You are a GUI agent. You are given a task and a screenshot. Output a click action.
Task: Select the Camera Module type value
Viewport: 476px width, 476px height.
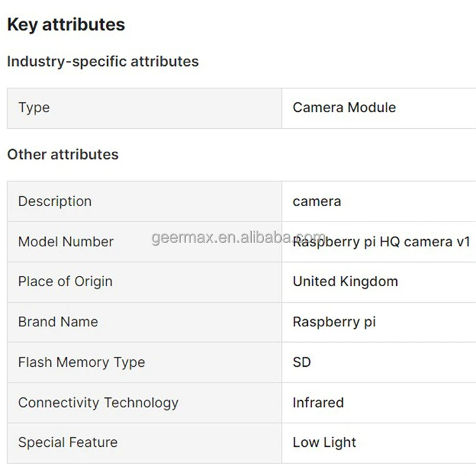pos(344,108)
